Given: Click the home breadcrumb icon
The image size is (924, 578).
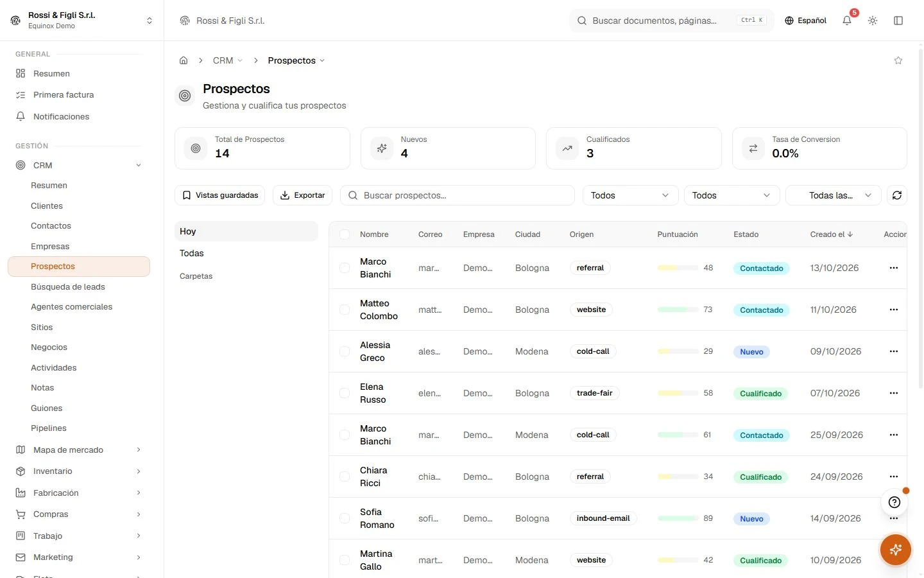Looking at the screenshot, I should coord(184,60).
